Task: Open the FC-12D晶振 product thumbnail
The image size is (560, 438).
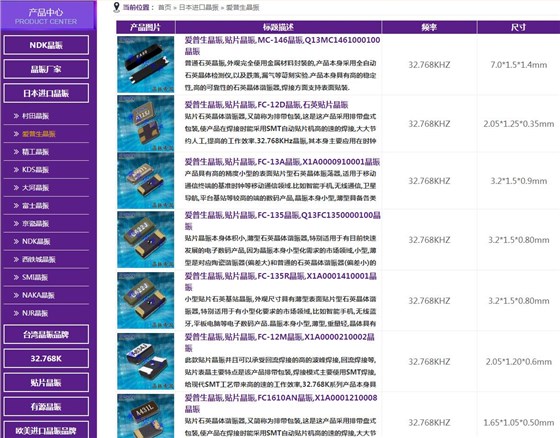Action: [x=146, y=124]
